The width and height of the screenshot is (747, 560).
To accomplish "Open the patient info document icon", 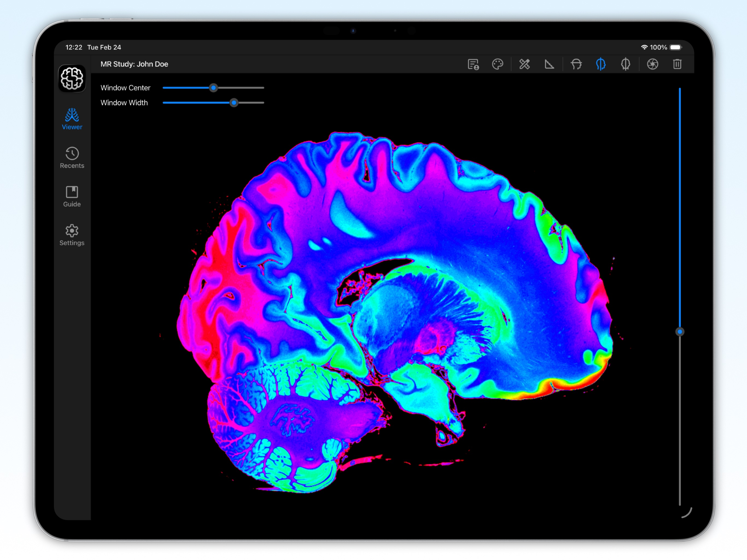I will pos(473,64).
